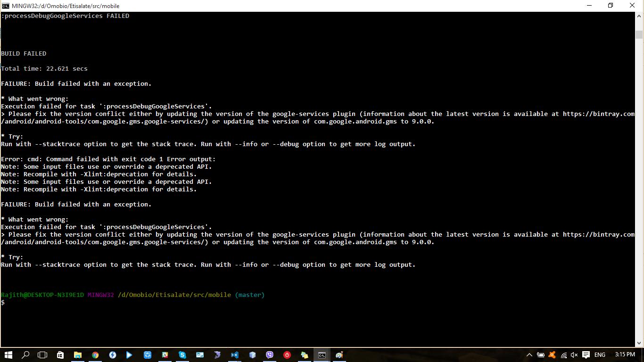Open Google Chrome from taskbar
Viewport: 644px width, 362px height.
tap(95, 355)
